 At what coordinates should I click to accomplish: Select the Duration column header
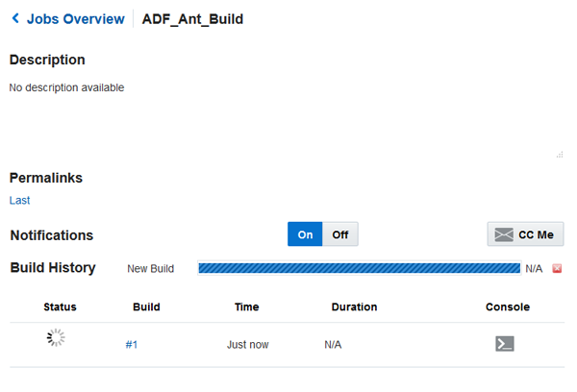pos(354,307)
